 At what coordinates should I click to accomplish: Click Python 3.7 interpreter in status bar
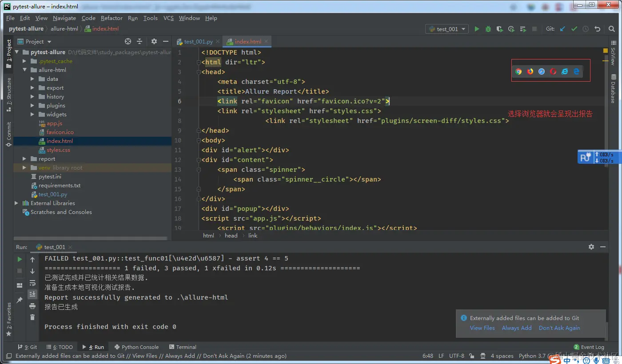[x=532, y=356]
